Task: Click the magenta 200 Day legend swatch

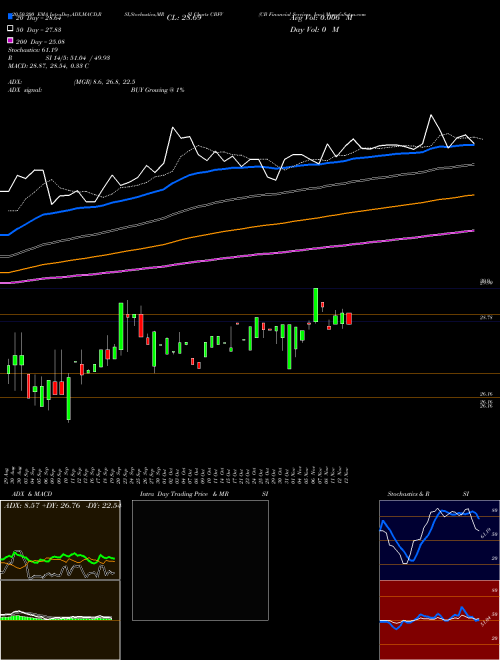Action: pyautogui.click(x=11, y=40)
